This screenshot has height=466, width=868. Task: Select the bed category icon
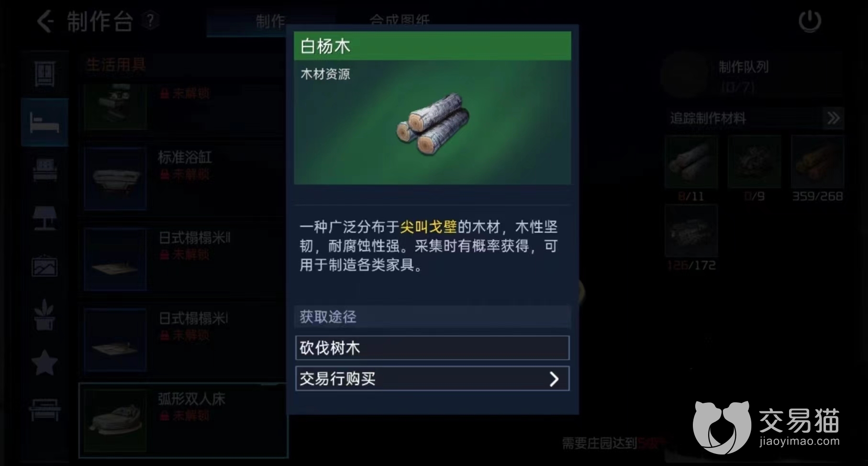[x=45, y=122]
